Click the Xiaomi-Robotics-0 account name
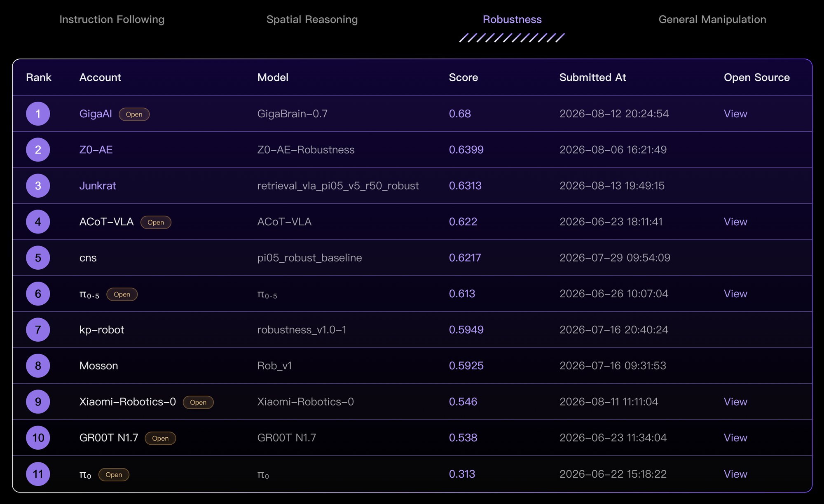 (x=128, y=401)
